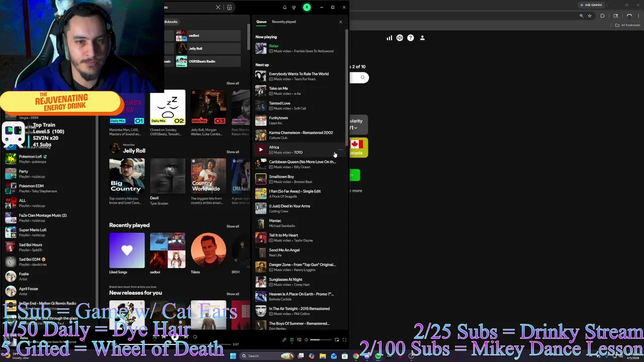Toggle the Queue button in player bar
The height and width of the screenshot is (362, 644).
coord(291,340)
